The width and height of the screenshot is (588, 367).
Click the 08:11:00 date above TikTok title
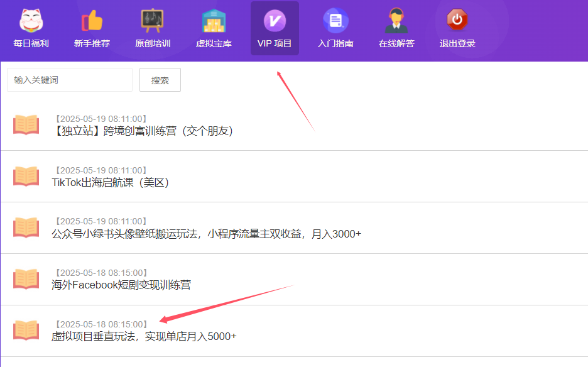(101, 170)
